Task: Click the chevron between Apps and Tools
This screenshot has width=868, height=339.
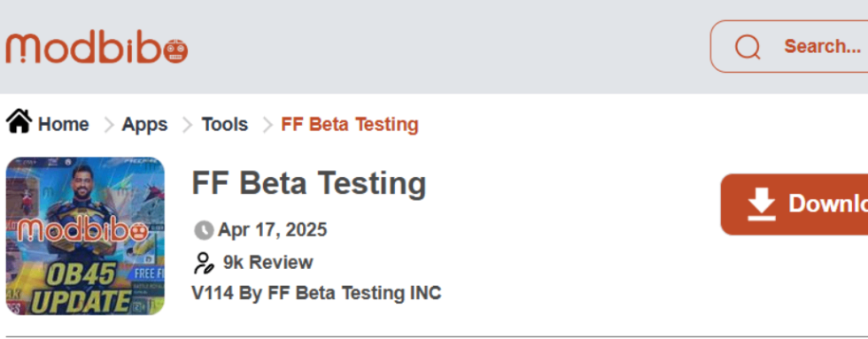Action: [188, 125]
